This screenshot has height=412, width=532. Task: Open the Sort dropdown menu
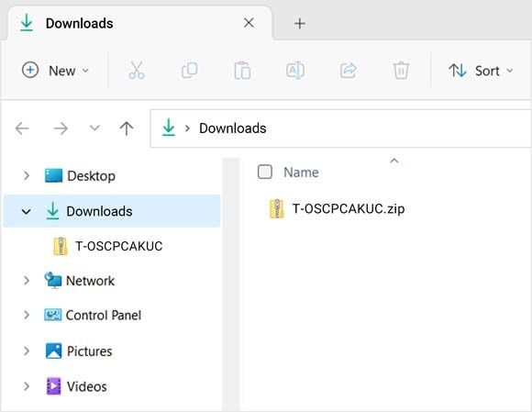481,71
